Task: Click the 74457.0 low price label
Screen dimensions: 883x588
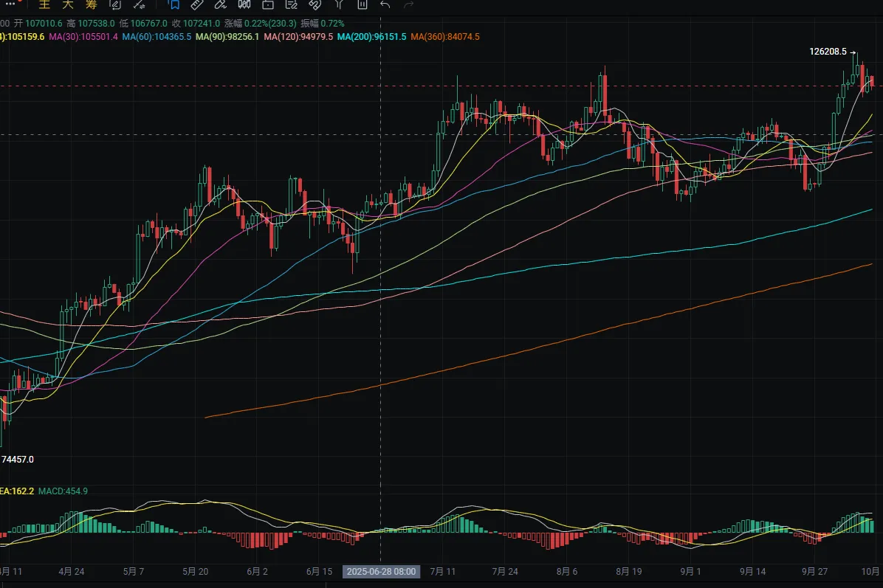Action: [x=18, y=460]
